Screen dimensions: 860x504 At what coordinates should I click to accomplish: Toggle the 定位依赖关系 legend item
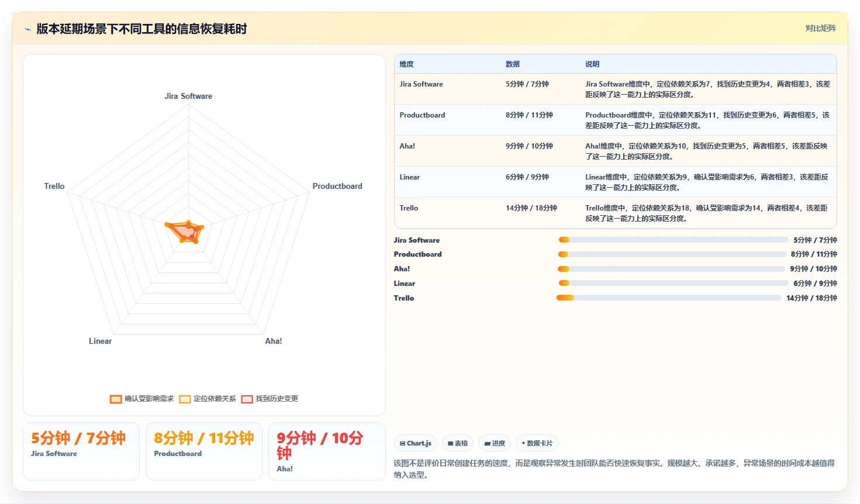click(x=208, y=399)
